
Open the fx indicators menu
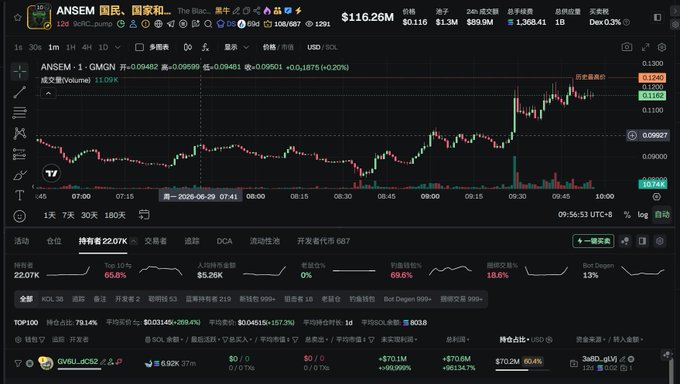point(206,47)
